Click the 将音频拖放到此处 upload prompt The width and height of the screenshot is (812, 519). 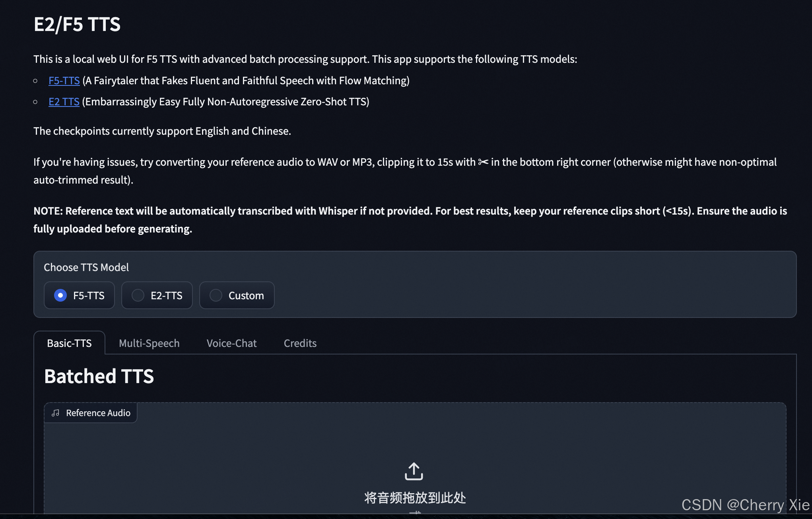click(414, 498)
